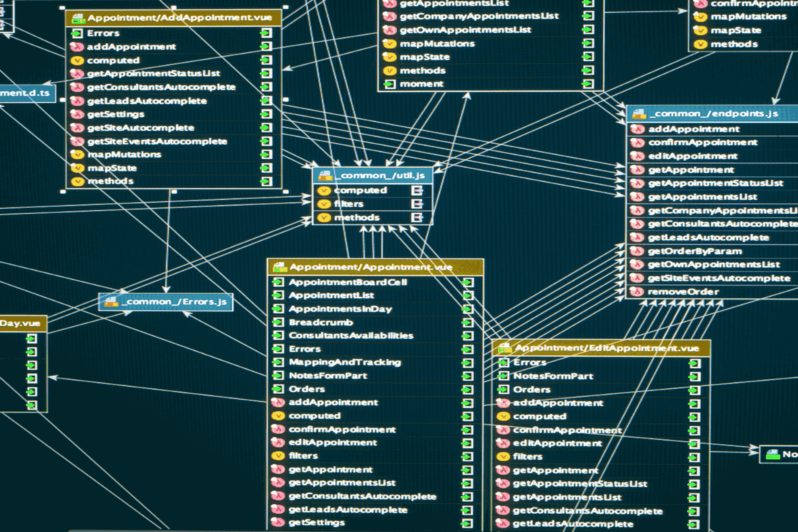Image resolution: width=798 pixels, height=532 pixels.
Task: Click the lambda icon beside addAppointment in AddAppointment.vue
Action: 77,47
